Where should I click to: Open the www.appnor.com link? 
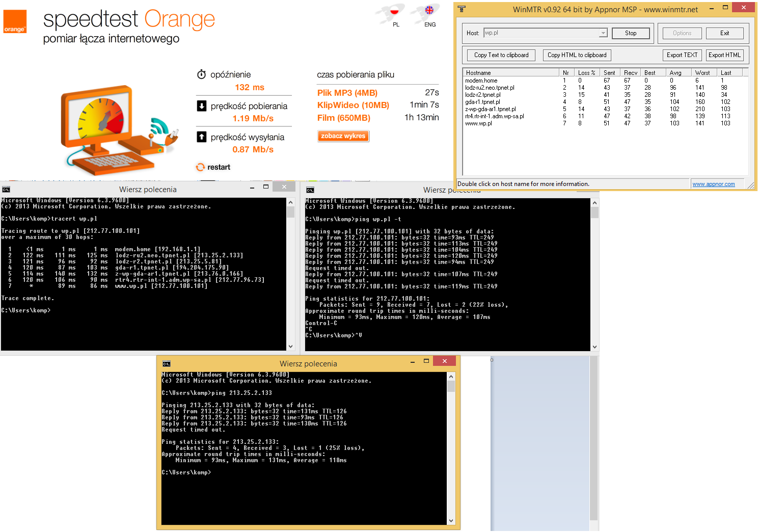713,184
